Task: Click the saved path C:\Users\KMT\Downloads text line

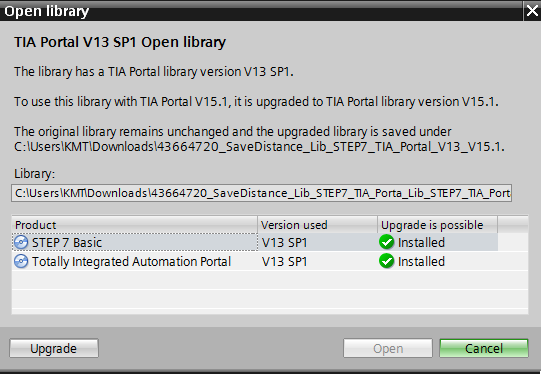Action: pyautogui.click(x=259, y=147)
